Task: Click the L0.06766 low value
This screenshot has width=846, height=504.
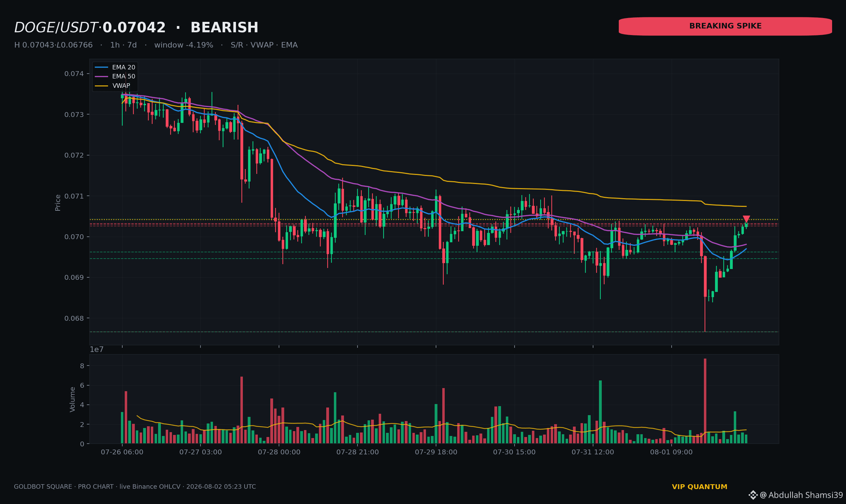Action: (74, 45)
